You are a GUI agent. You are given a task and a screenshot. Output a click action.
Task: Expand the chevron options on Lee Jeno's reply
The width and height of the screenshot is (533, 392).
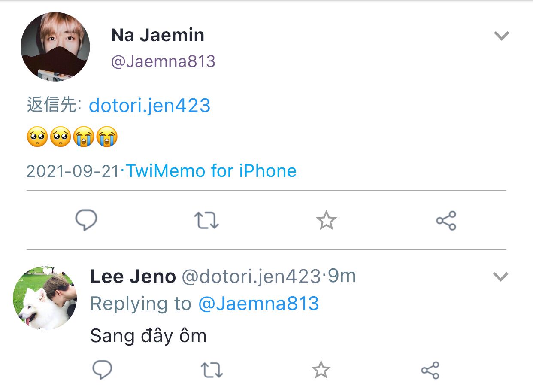[x=500, y=277]
